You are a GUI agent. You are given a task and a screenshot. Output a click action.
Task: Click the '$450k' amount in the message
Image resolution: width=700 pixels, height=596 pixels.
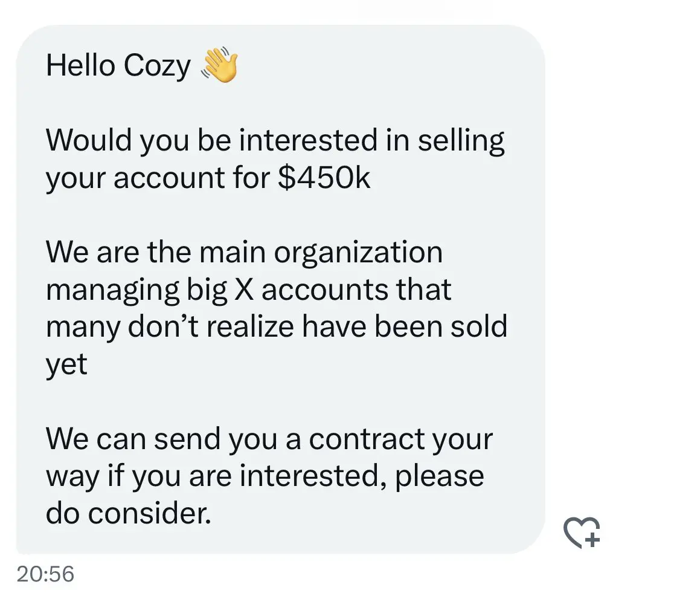click(324, 178)
